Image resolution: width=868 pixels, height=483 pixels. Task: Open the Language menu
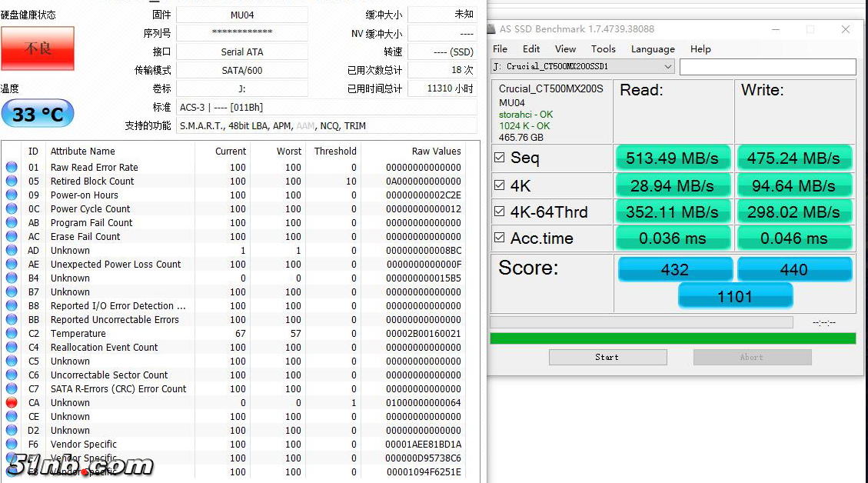pyautogui.click(x=652, y=48)
